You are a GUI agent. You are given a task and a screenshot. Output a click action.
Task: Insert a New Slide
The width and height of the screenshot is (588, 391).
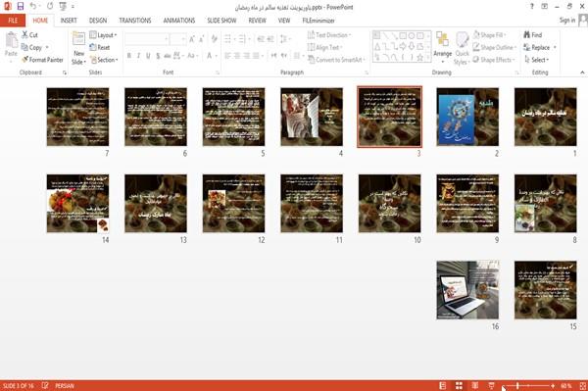(78, 48)
